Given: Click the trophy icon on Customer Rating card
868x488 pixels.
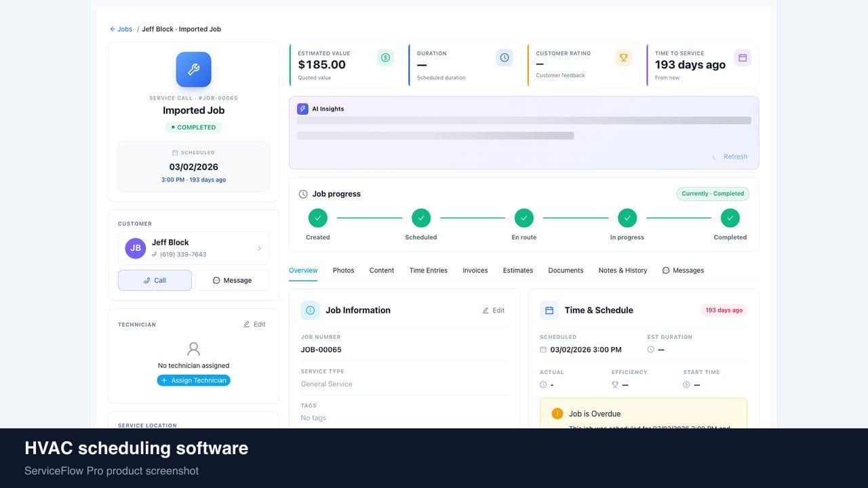Looking at the screenshot, I should click(623, 58).
